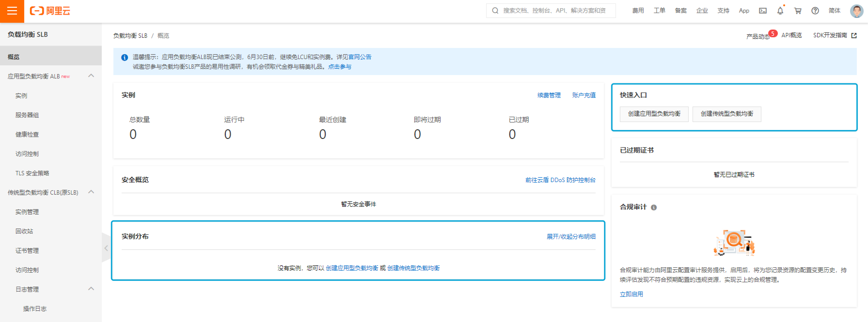
Task: Open 前往云盾 DDoS 防护控制台 link
Action: coord(560,180)
